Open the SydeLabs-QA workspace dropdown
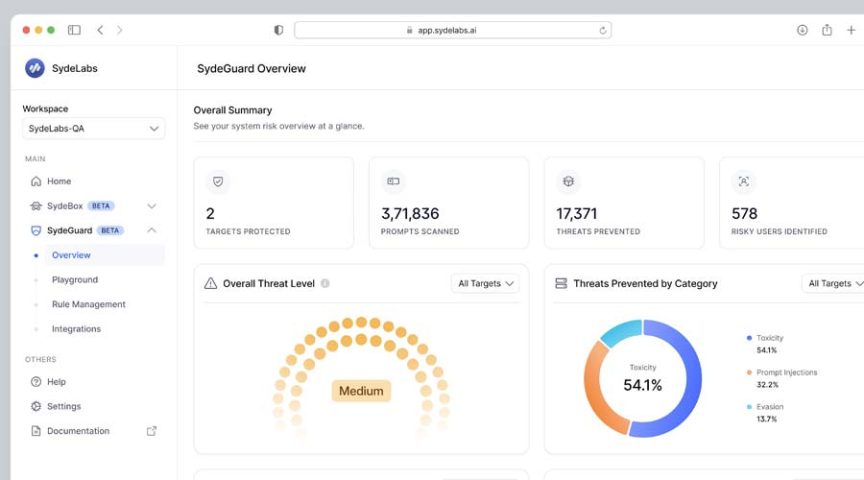864x480 pixels. pos(93,128)
